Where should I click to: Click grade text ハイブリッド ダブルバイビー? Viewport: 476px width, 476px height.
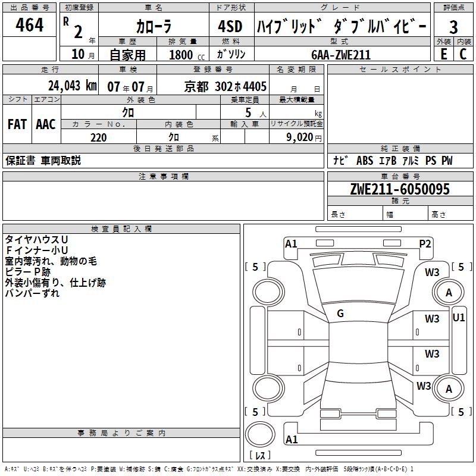[342, 26]
